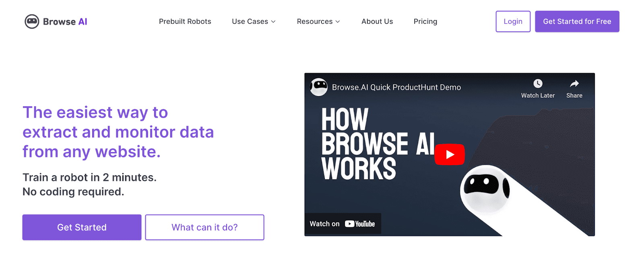This screenshot has height=271, width=644.
Task: Click the Login button
Action: 513,22
